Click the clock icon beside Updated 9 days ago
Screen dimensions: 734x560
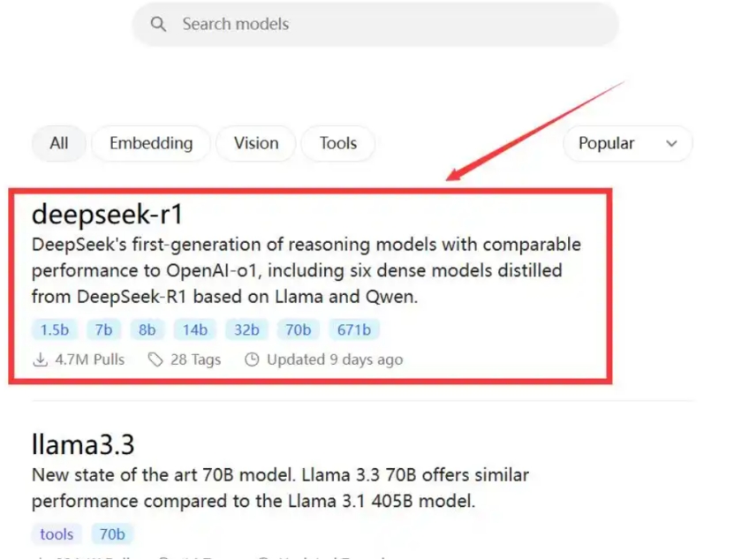tap(252, 359)
